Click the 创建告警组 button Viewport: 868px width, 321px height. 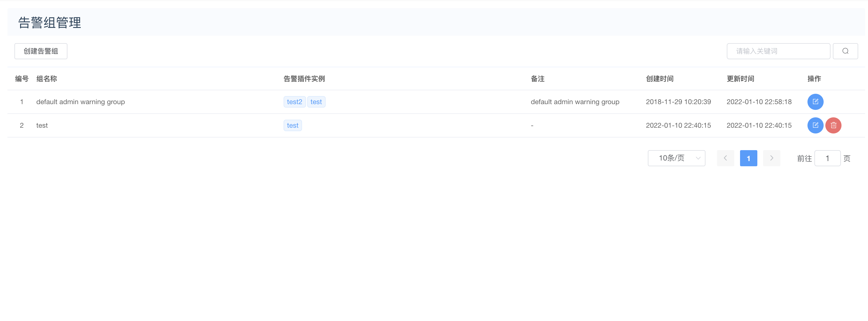click(x=41, y=51)
